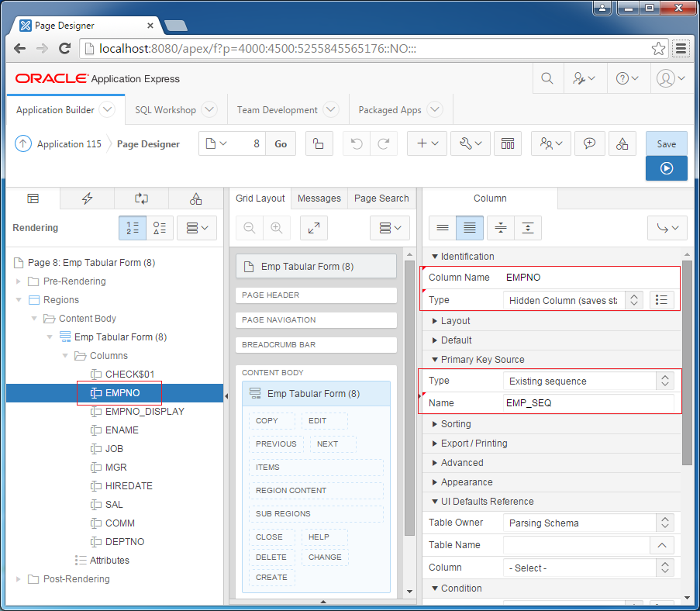Click the Go button
The height and width of the screenshot is (611, 700).
[x=281, y=143]
